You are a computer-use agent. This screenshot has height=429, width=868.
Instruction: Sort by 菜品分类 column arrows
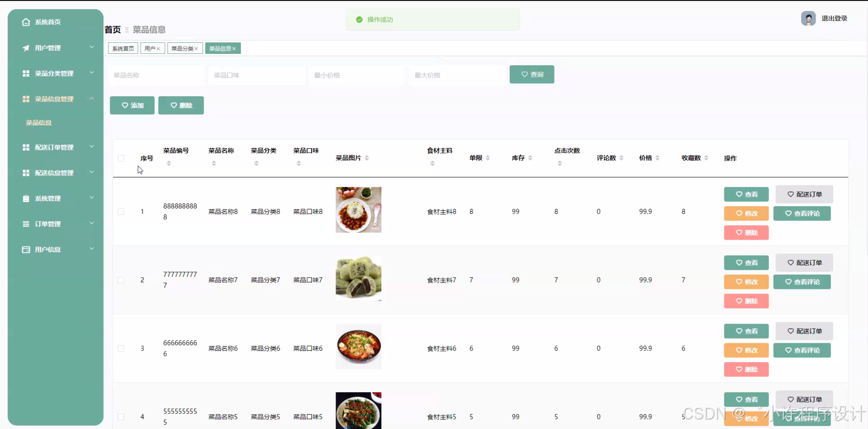point(256,163)
